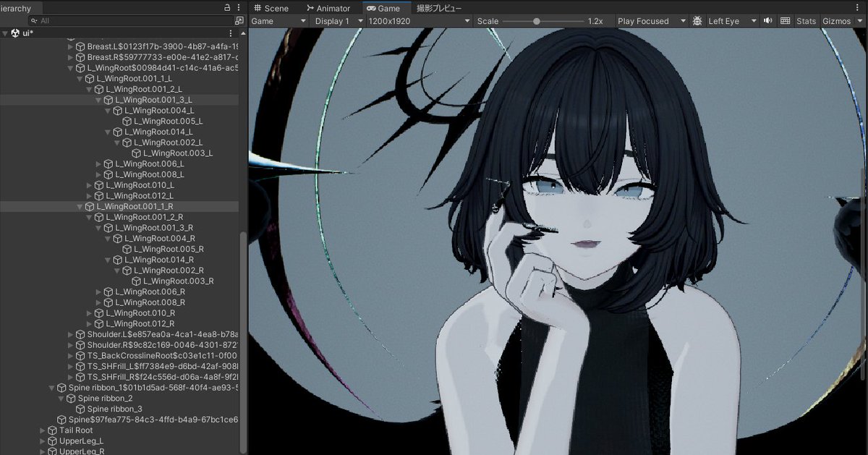Open the Play Focused dropdown
Image resolution: width=868 pixels, height=455 pixels.
651,21
